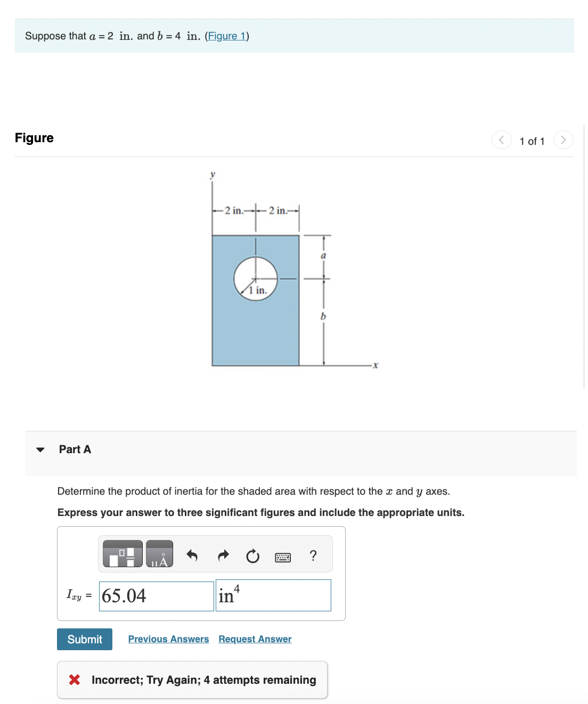Screen dimensions: 588x704
Task: Click the red X incorrect indicator
Action: (75, 680)
